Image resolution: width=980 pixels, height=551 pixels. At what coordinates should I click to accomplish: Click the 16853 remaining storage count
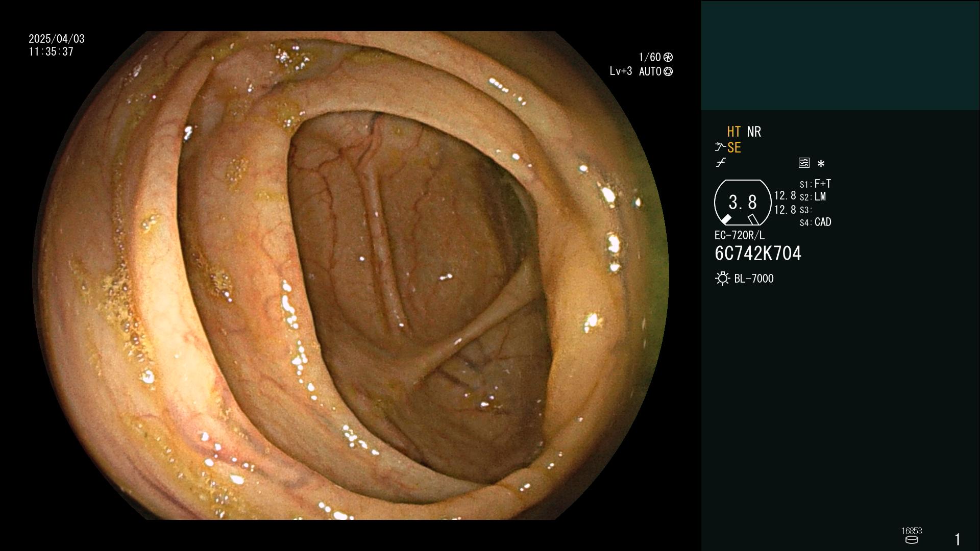point(912,531)
